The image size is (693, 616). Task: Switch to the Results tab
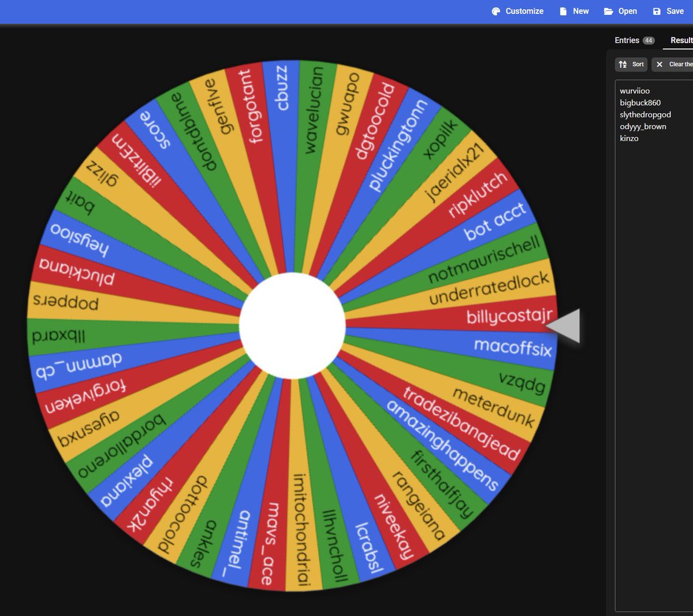click(x=681, y=40)
